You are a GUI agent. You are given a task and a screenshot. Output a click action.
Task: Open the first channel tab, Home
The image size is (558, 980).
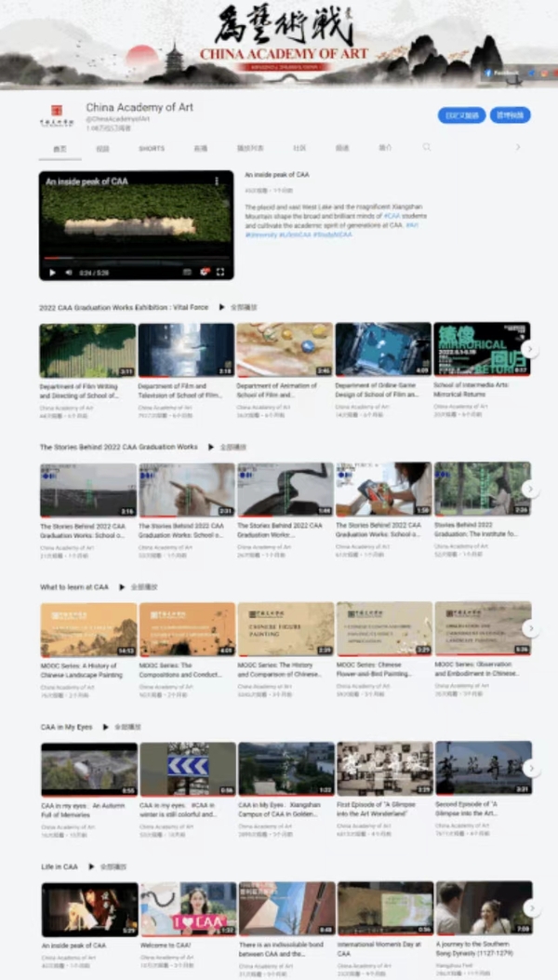[60, 148]
